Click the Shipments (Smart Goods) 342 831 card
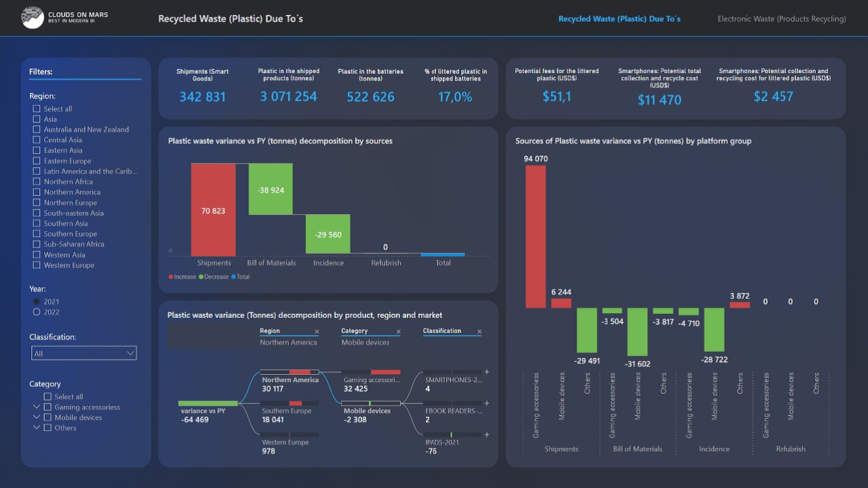This screenshot has height=488, width=868. [203, 88]
